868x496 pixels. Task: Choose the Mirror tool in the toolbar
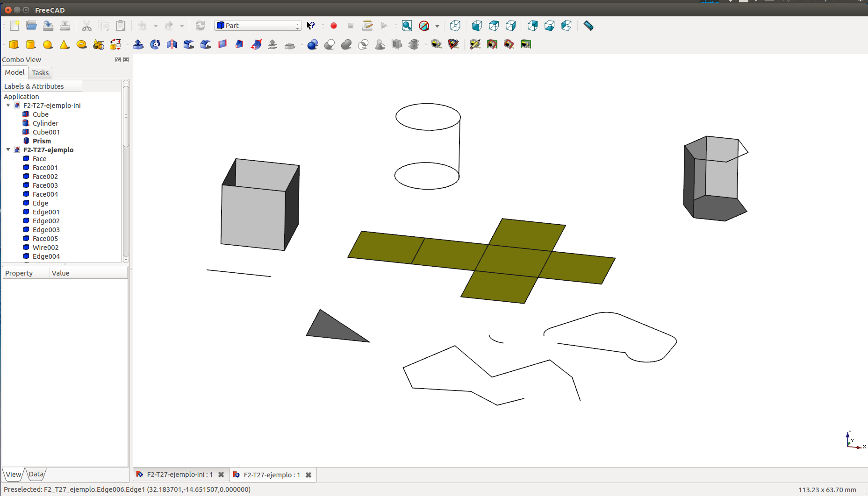pyautogui.click(x=172, y=44)
